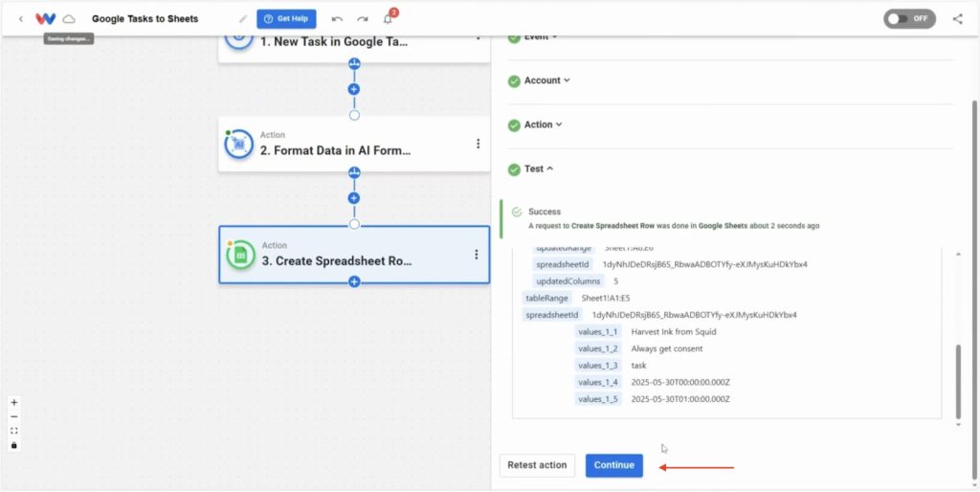Click the Google Sheets text in success message
Viewport: 980px width, 492px height.
pos(723,226)
